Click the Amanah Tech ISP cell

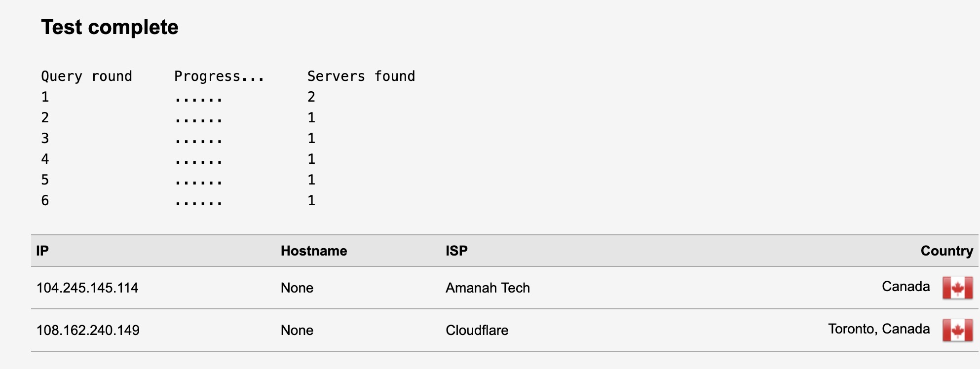[488, 288]
